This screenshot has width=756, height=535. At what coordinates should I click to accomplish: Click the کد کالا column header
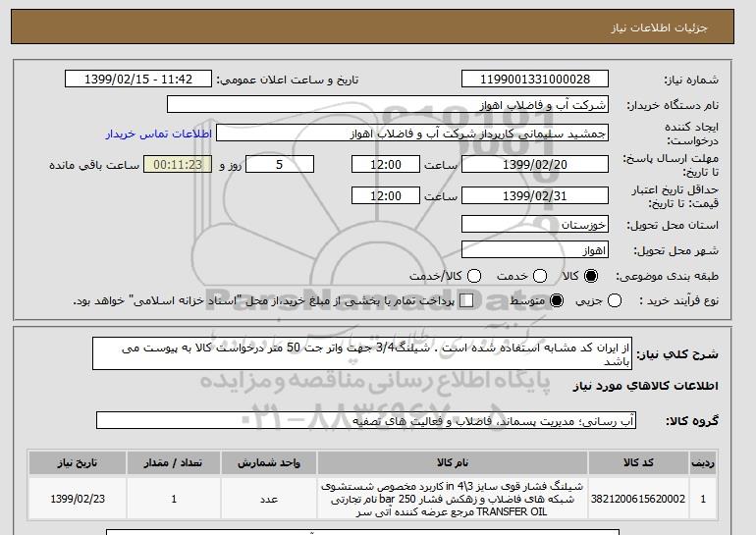pyautogui.click(x=638, y=462)
